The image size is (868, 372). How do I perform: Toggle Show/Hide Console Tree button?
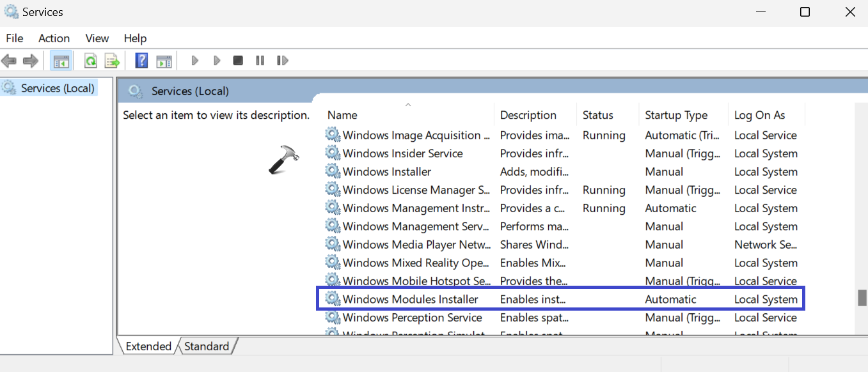(61, 61)
